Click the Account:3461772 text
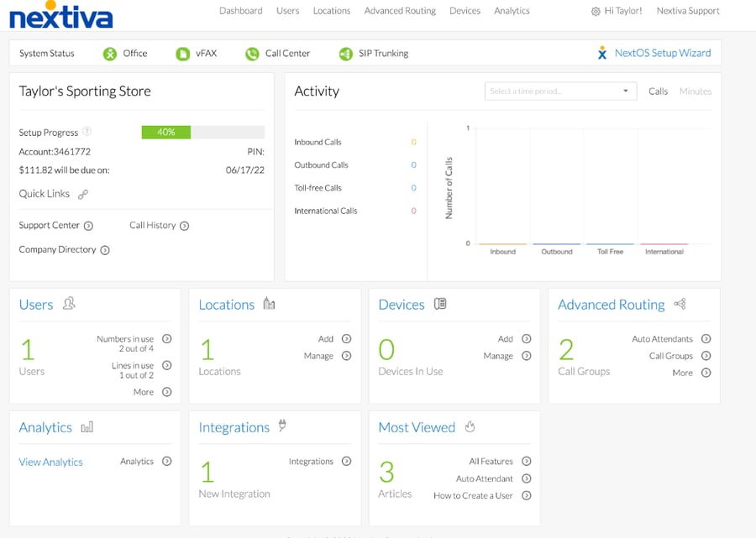This screenshot has height=538, width=756. coord(55,152)
